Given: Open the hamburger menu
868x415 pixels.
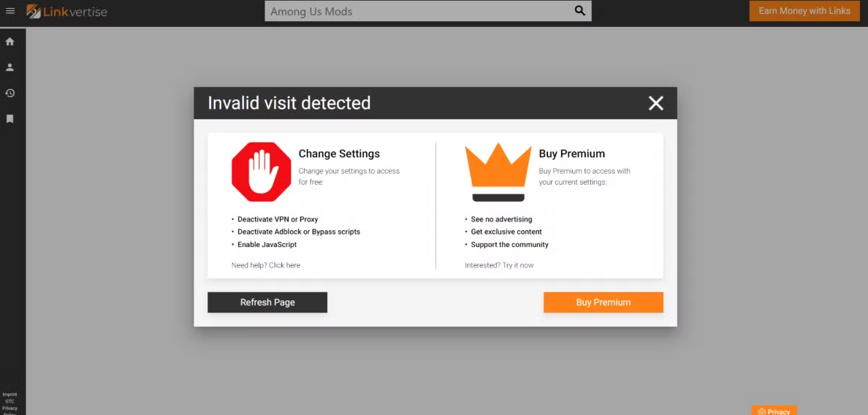Looking at the screenshot, I should coord(10,11).
